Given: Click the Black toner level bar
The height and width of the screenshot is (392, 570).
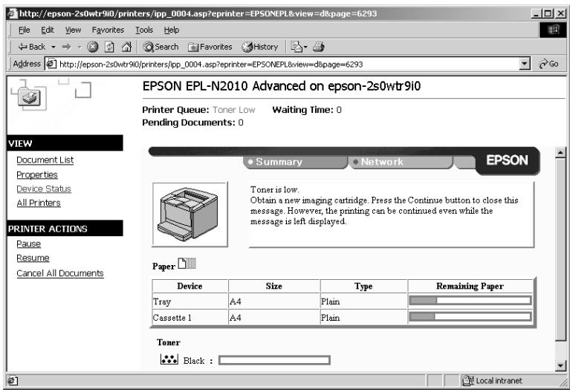Looking at the screenshot, I should tap(274, 360).
